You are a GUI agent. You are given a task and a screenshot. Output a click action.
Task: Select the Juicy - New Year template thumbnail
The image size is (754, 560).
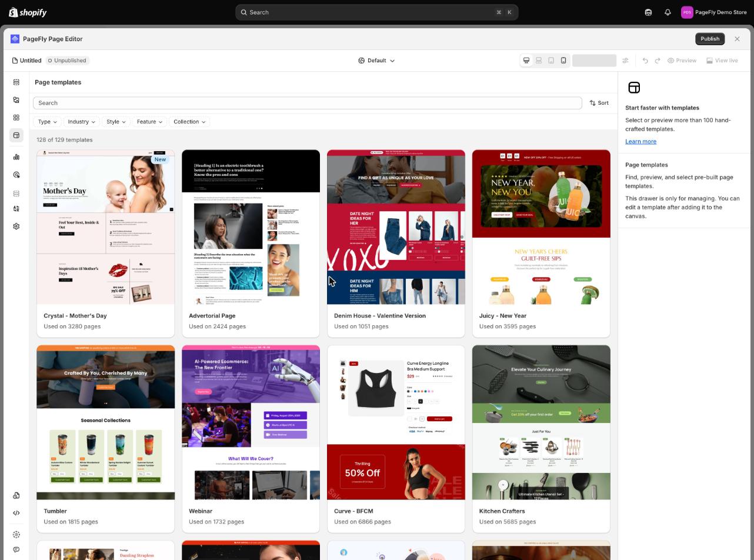tap(541, 227)
